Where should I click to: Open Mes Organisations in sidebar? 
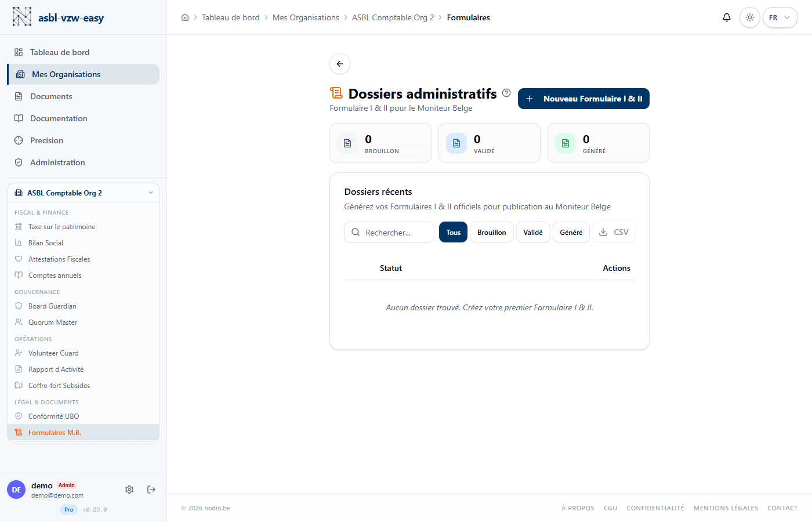click(x=84, y=74)
